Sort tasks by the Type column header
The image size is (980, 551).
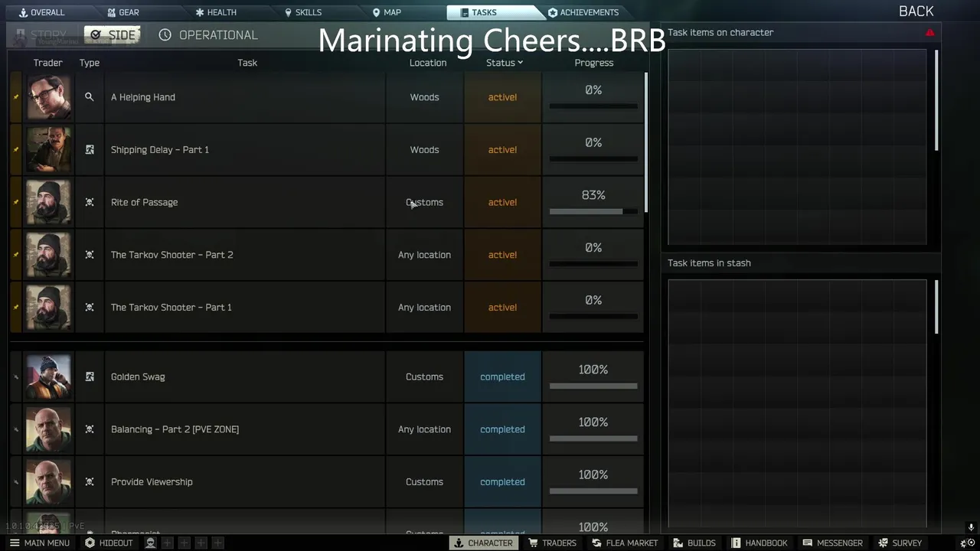(90, 63)
